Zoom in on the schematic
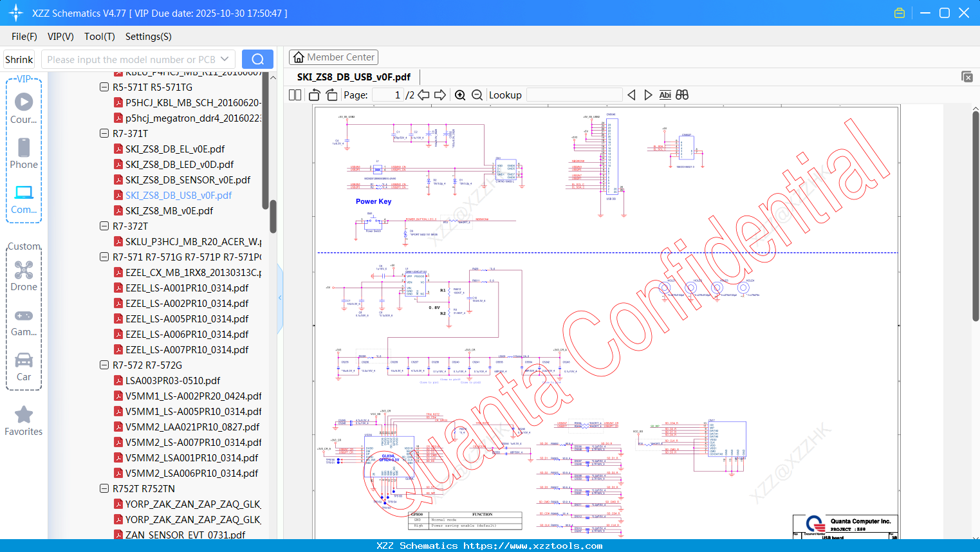This screenshot has height=552, width=980. click(x=460, y=95)
